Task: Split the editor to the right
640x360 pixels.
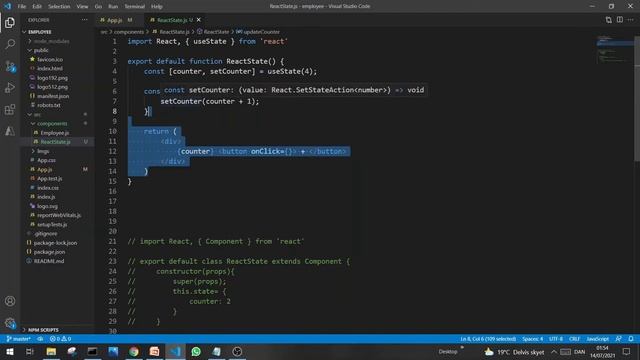Action: tap(620, 20)
